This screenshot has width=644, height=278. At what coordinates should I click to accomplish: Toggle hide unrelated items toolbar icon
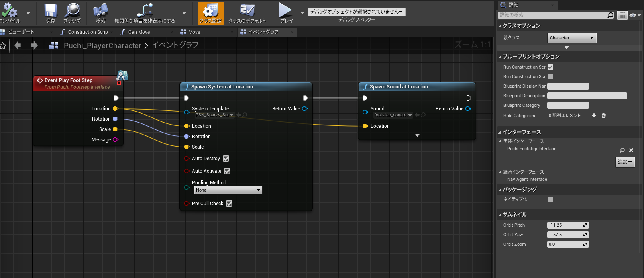(145, 11)
